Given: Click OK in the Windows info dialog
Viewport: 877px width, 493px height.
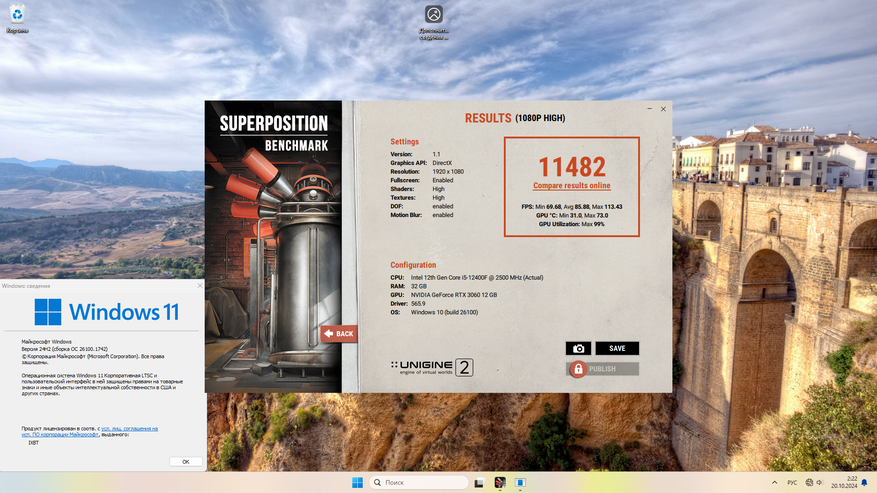Looking at the screenshot, I should [186, 462].
